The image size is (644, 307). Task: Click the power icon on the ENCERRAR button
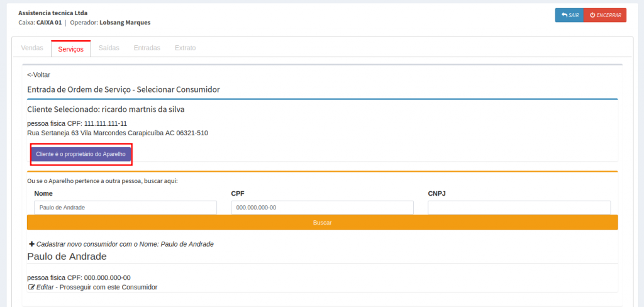pos(592,15)
